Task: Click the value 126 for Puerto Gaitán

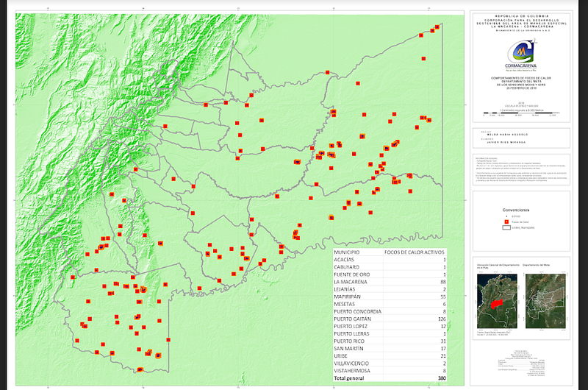Action: (442, 319)
